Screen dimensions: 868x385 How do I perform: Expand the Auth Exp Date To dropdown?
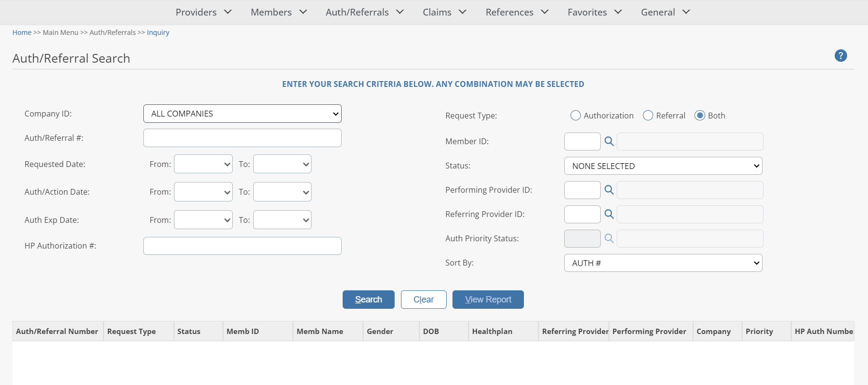282,220
